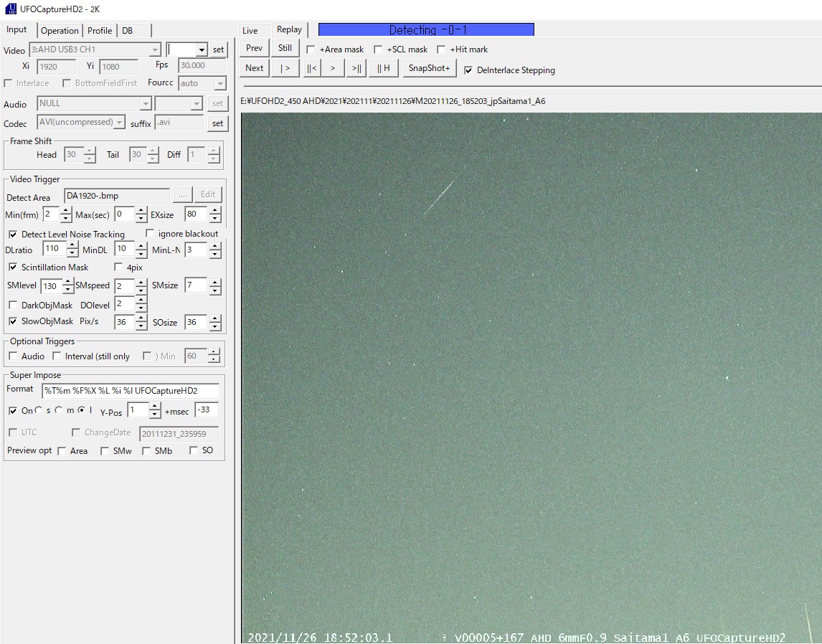
Task: Toggle the Scintillation Mask checkbox
Action: pyautogui.click(x=14, y=267)
